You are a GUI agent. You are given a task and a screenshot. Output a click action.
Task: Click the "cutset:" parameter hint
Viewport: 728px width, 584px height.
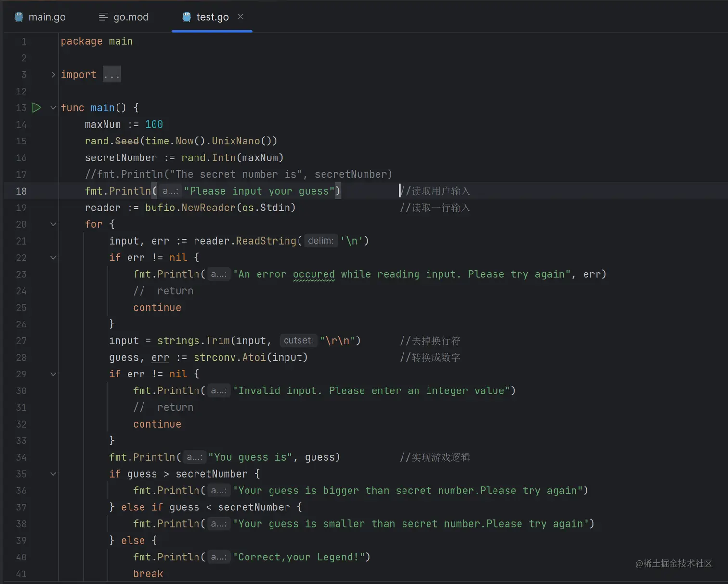(x=299, y=341)
